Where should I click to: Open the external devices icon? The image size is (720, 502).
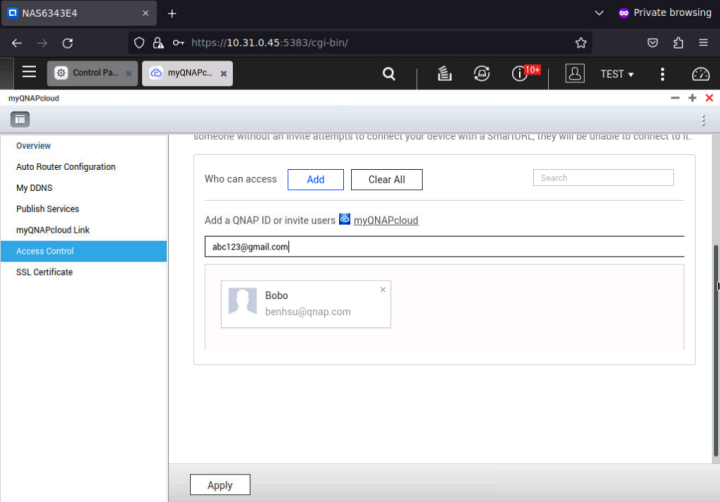click(x=482, y=74)
